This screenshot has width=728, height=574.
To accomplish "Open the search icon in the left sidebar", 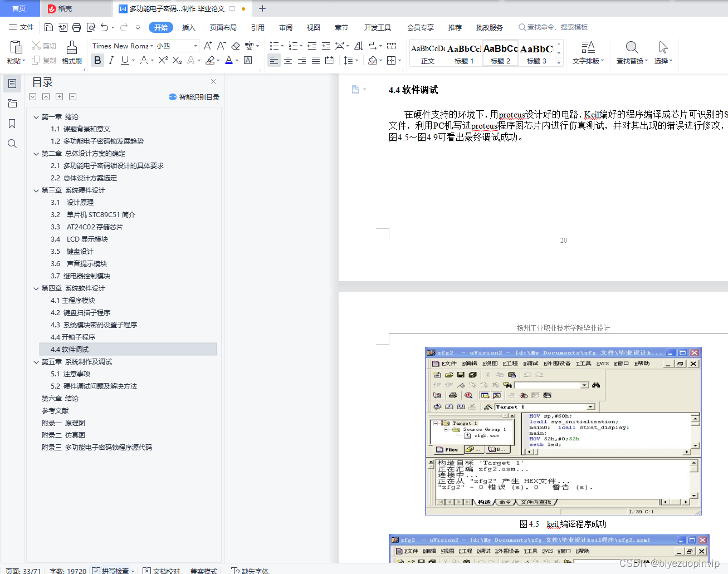I will [x=12, y=144].
